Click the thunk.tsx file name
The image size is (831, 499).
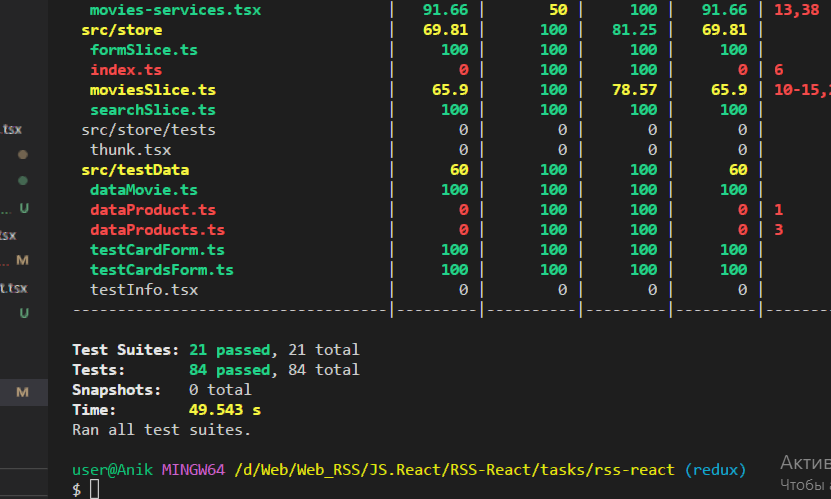pyautogui.click(x=130, y=150)
